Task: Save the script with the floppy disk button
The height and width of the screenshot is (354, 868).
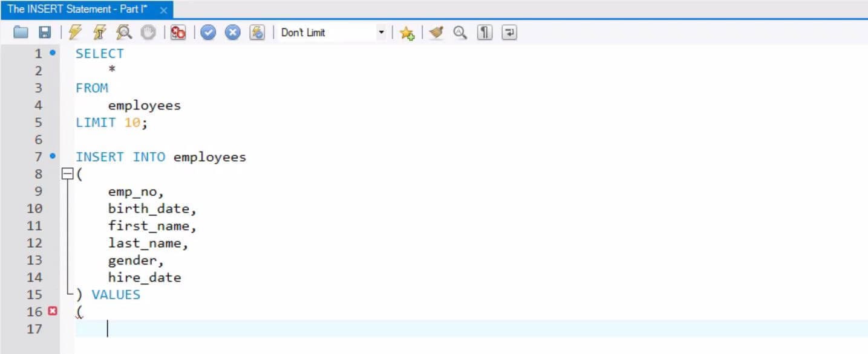Action: click(x=44, y=32)
